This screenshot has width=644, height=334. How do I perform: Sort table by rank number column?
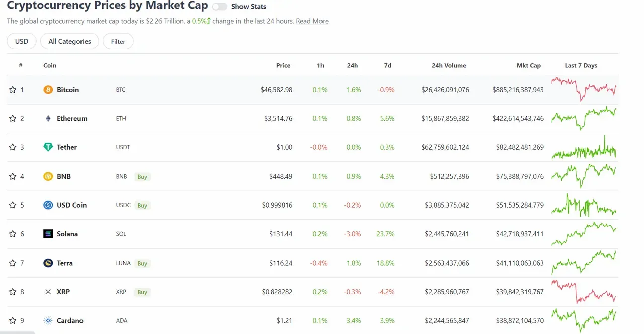tap(21, 65)
